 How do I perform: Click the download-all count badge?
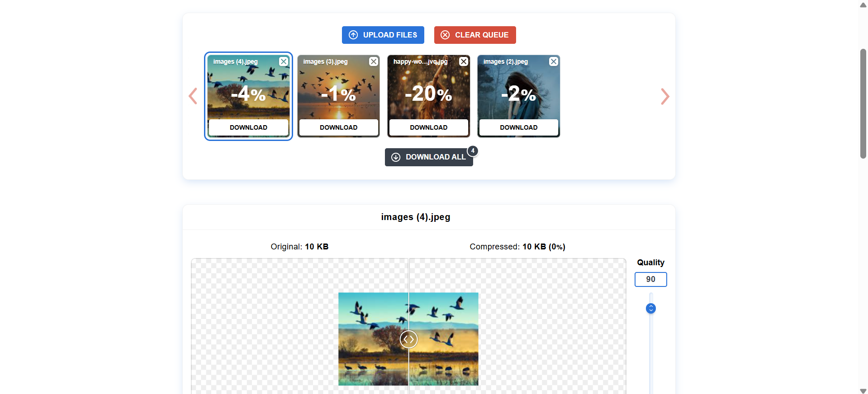click(473, 151)
